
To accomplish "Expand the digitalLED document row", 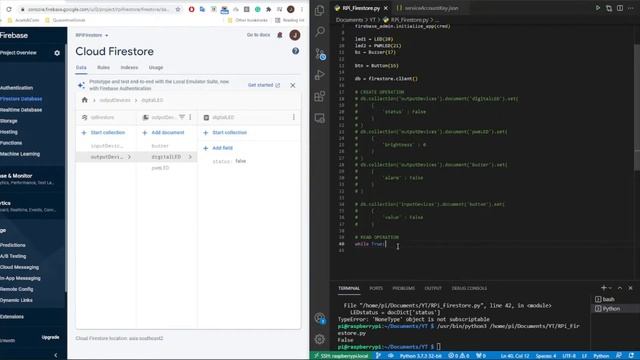I will pos(167,157).
